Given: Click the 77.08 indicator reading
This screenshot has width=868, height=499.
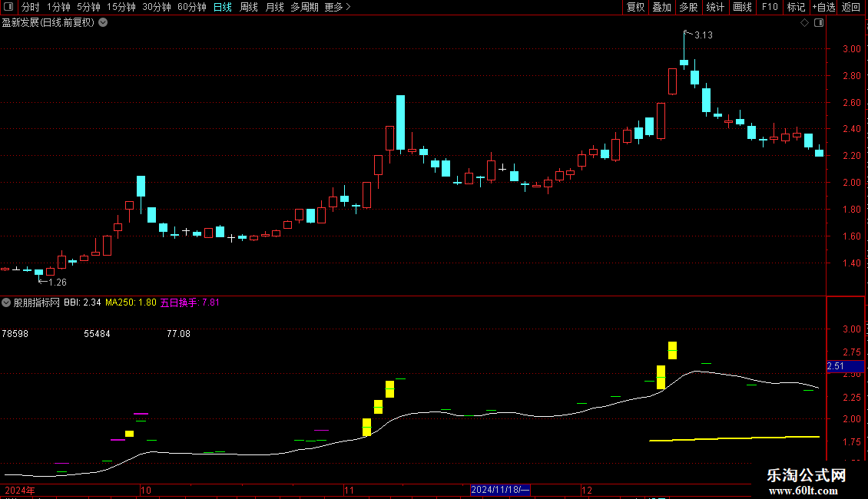Looking at the screenshot, I should (178, 334).
